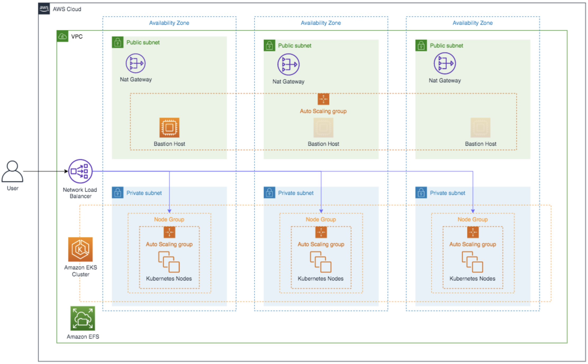This screenshot has width=588, height=364.
Task: Click the AWS Cloud logo icon
Action: click(44, 8)
